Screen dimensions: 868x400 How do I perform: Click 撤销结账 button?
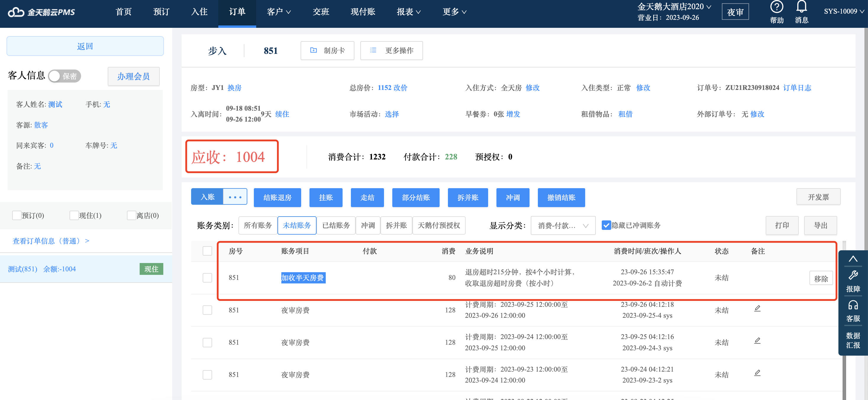click(x=561, y=197)
